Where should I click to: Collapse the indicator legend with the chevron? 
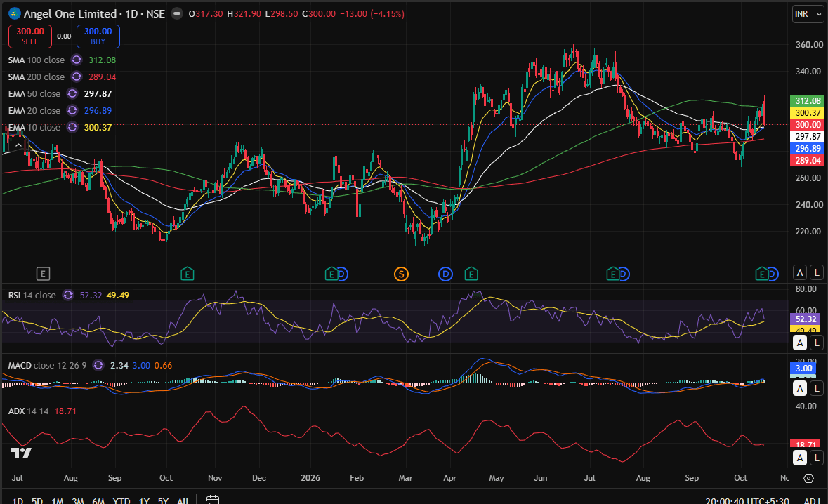18,145
